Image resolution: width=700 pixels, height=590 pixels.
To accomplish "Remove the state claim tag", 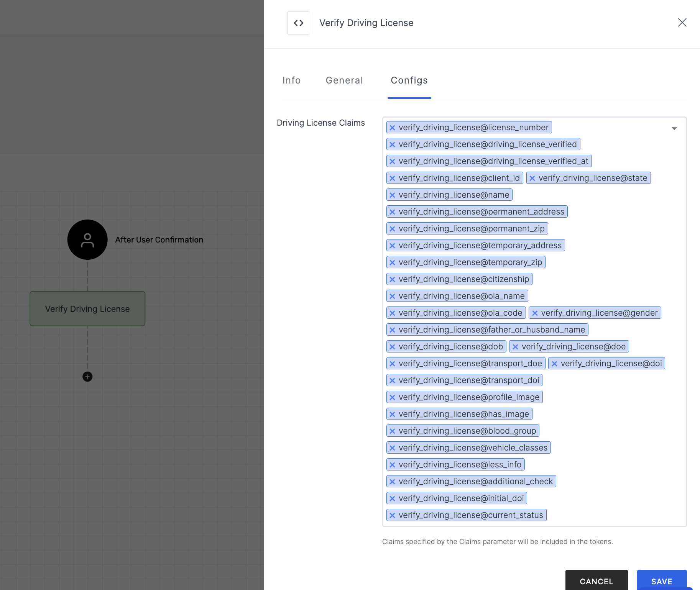I will [x=532, y=178].
